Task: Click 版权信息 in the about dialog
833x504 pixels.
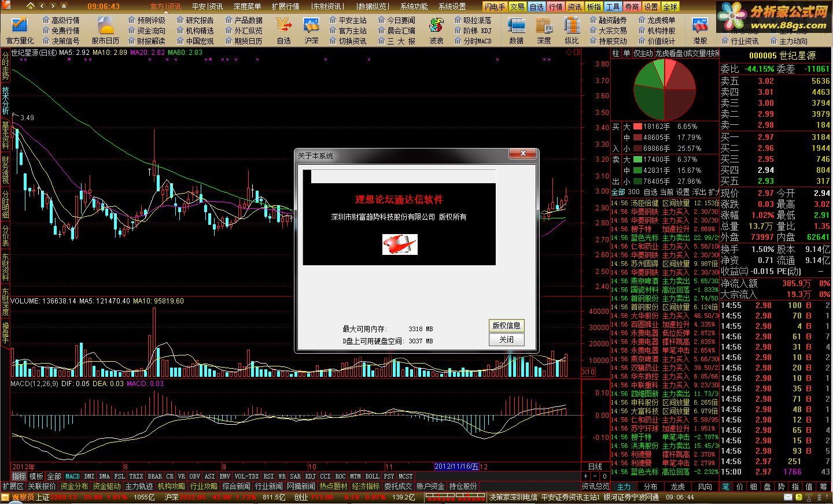Action: click(506, 325)
